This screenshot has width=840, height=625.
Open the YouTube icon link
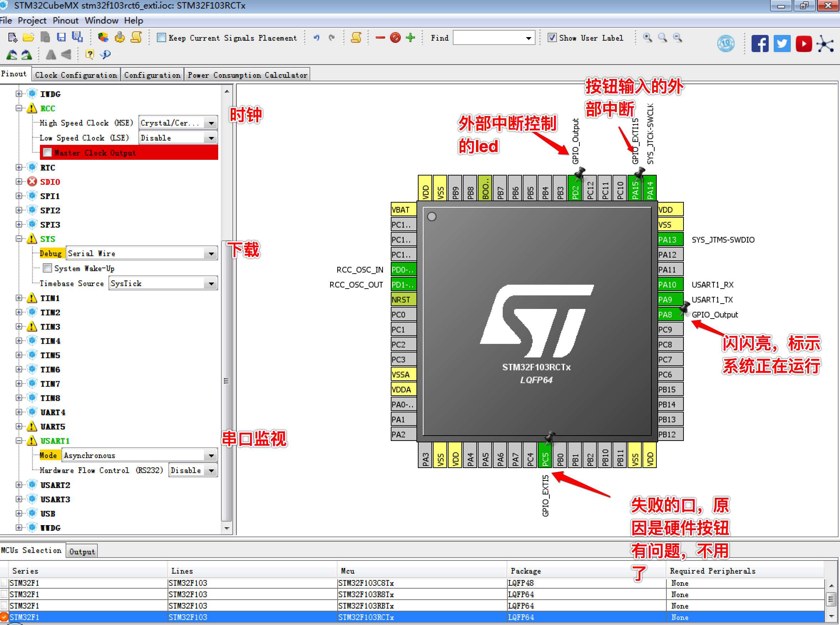click(803, 44)
